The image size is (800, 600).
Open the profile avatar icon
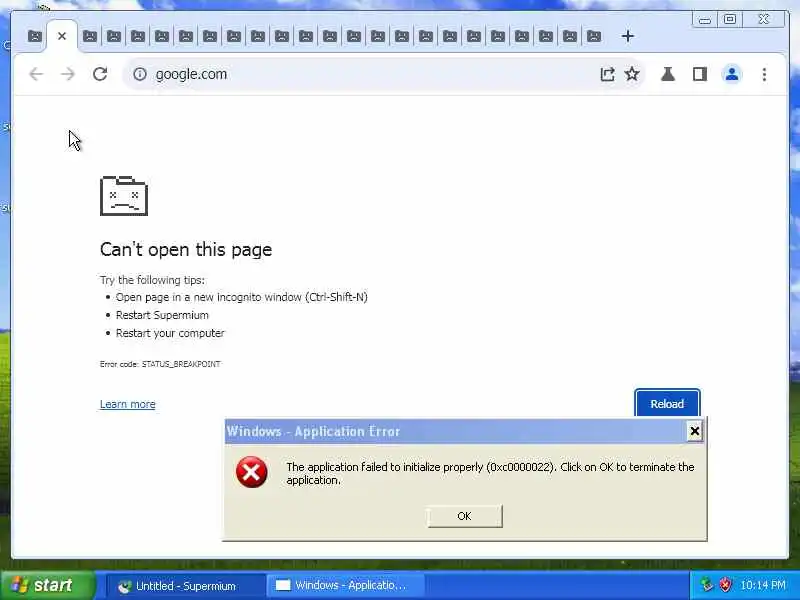(732, 74)
